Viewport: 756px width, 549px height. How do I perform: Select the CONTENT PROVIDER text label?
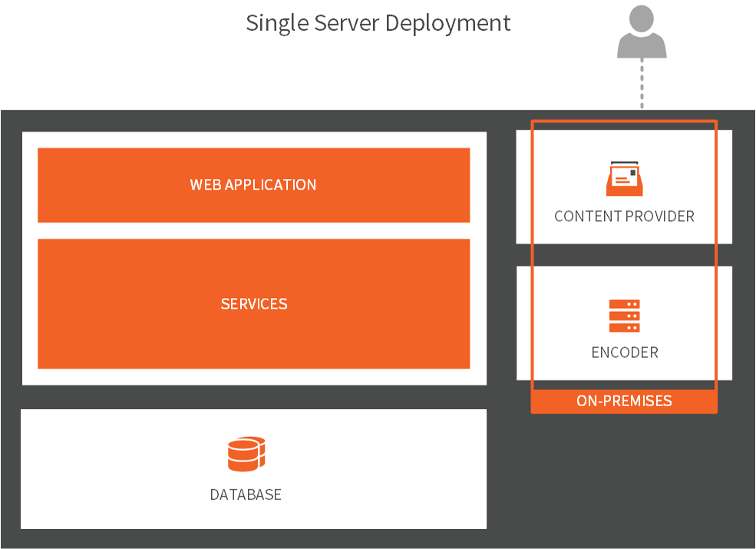(x=624, y=217)
